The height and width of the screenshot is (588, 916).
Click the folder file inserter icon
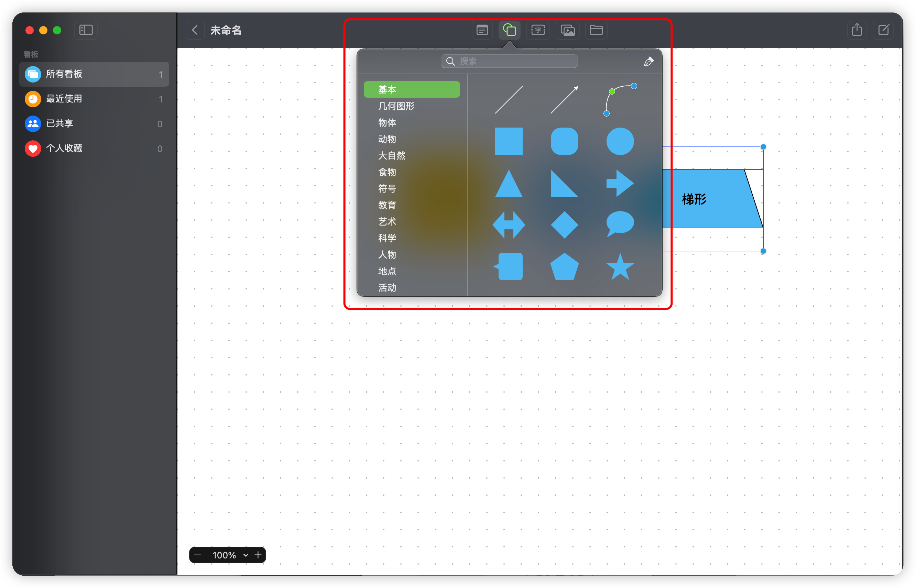[x=596, y=30]
